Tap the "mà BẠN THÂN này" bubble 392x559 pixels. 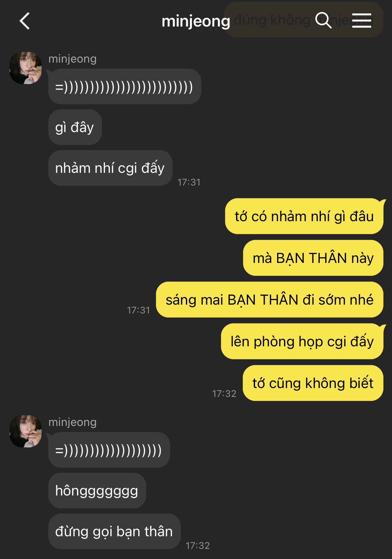[313, 258]
